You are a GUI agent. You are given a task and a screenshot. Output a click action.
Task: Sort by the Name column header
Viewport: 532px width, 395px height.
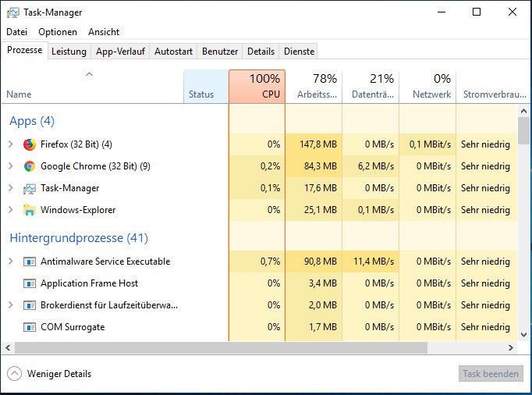(x=92, y=87)
